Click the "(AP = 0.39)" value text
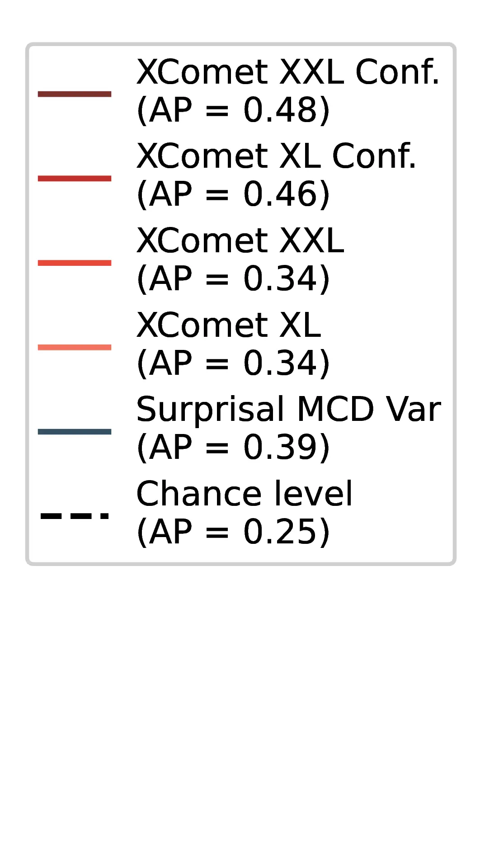 pos(233,448)
